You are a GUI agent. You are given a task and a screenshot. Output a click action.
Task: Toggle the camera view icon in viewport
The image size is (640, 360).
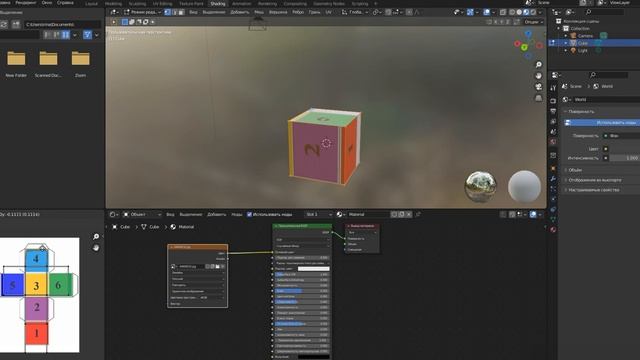(x=538, y=87)
